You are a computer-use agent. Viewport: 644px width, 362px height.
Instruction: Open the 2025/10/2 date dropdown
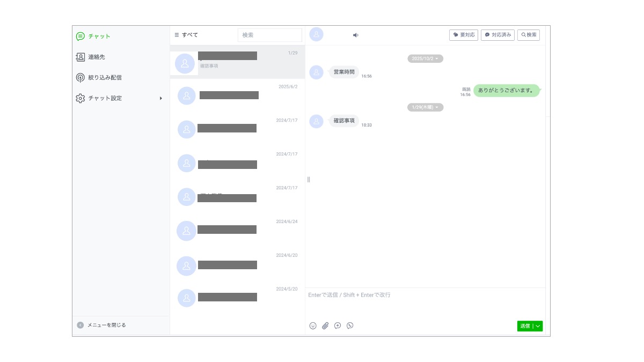[x=425, y=58]
